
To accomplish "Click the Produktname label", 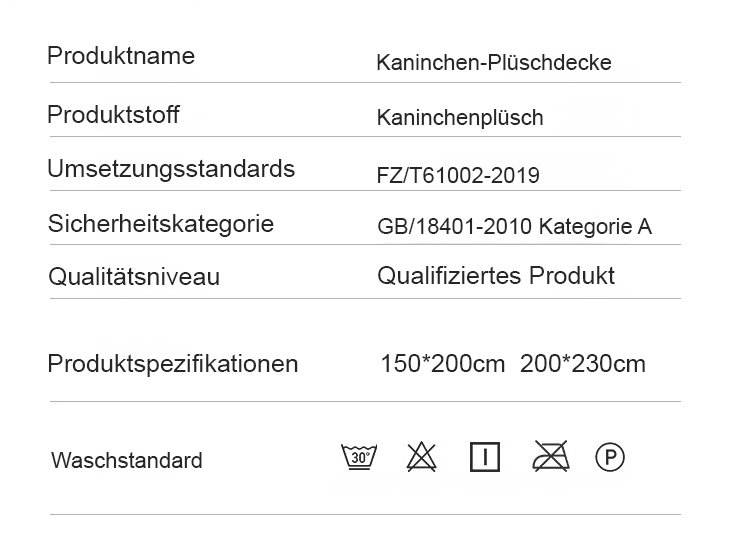I will point(121,56).
